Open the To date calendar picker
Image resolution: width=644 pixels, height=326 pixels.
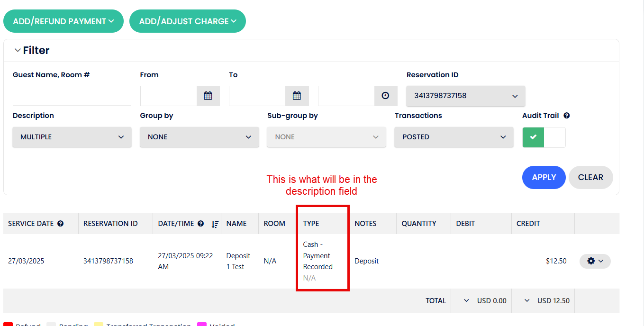point(297,96)
